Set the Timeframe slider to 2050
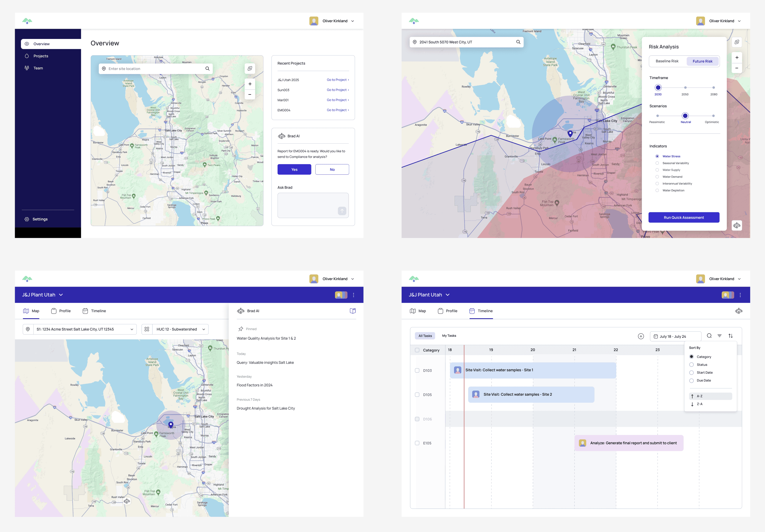Image resolution: width=765 pixels, height=532 pixels. pyautogui.click(x=685, y=88)
